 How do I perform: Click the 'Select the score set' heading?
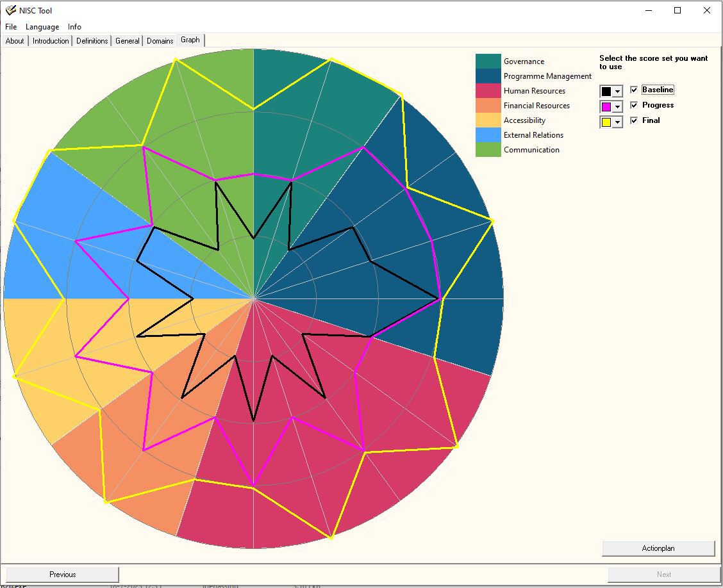[653, 62]
